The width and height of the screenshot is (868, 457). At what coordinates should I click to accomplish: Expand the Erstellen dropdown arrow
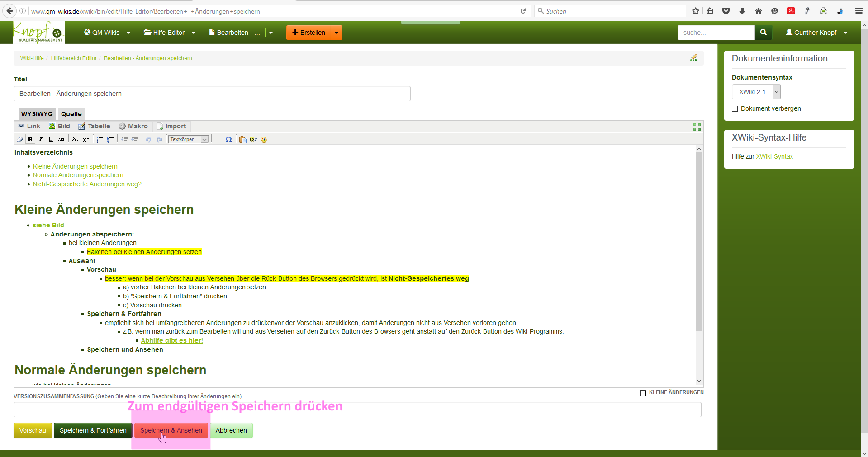(336, 33)
